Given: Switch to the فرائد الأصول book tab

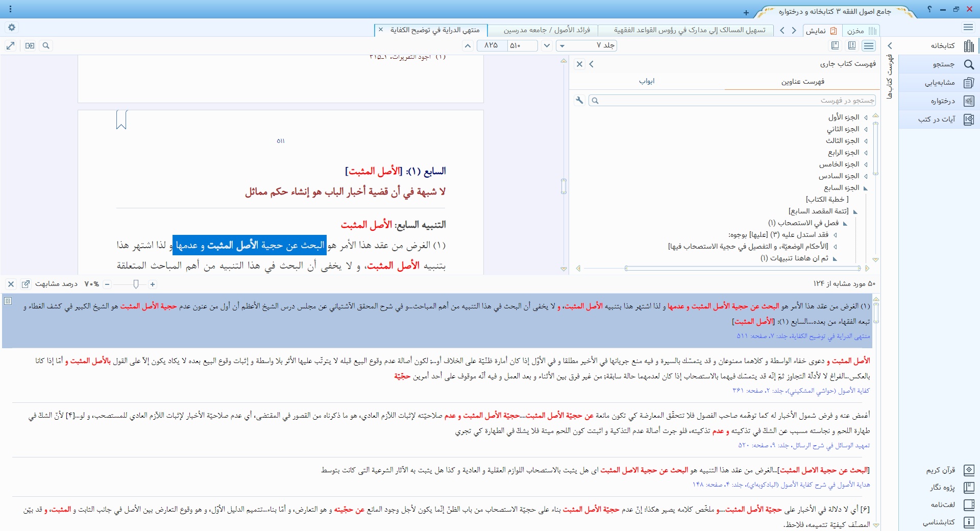Looking at the screenshot, I should [x=543, y=31].
